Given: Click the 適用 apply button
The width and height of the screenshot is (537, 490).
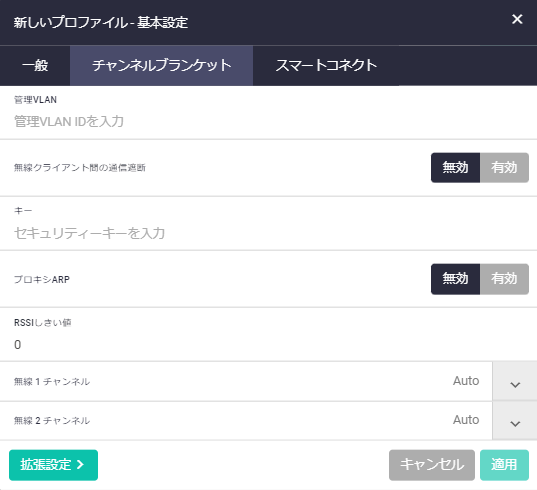Looking at the screenshot, I should point(504,465).
